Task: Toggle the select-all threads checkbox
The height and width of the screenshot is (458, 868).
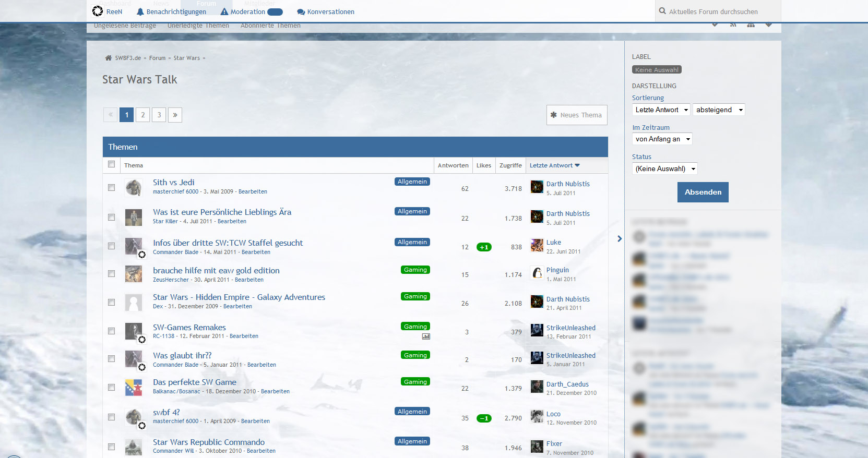Action: tap(111, 164)
